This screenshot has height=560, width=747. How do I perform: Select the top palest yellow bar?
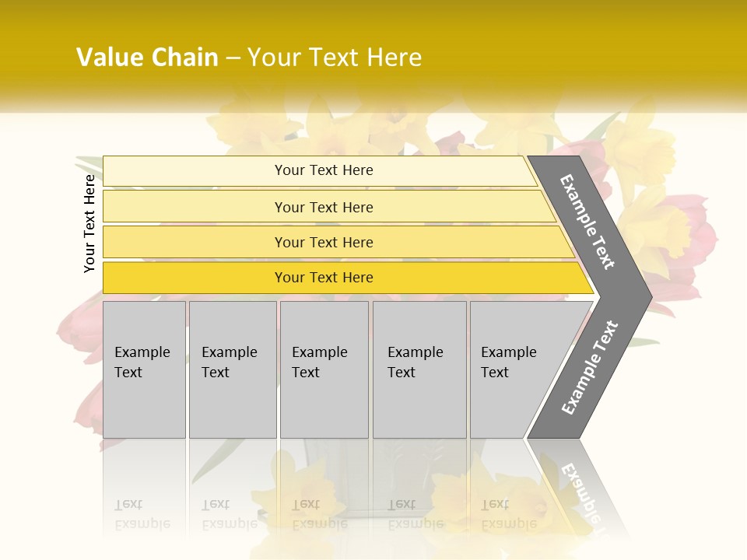(324, 170)
